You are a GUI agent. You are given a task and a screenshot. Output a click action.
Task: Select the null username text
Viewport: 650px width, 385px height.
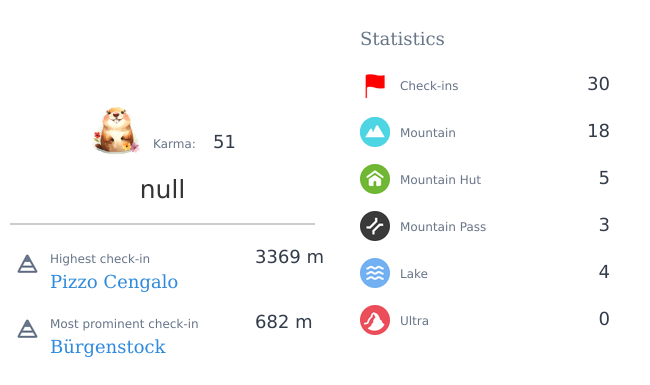tap(162, 189)
